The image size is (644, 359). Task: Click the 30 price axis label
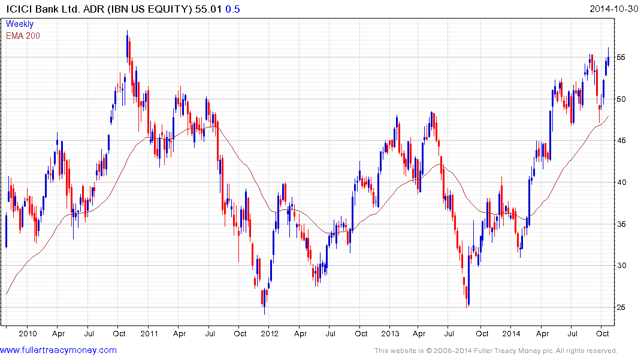tap(621, 266)
